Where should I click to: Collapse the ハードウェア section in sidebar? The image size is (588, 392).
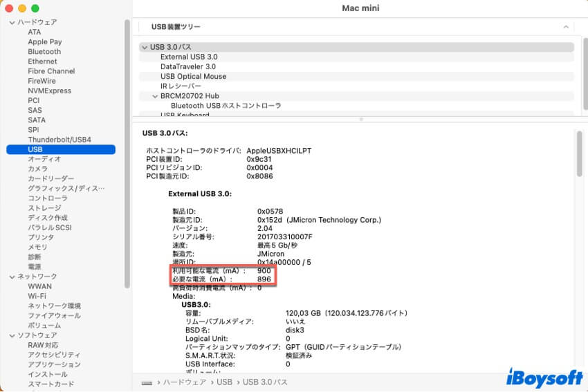tap(12, 23)
